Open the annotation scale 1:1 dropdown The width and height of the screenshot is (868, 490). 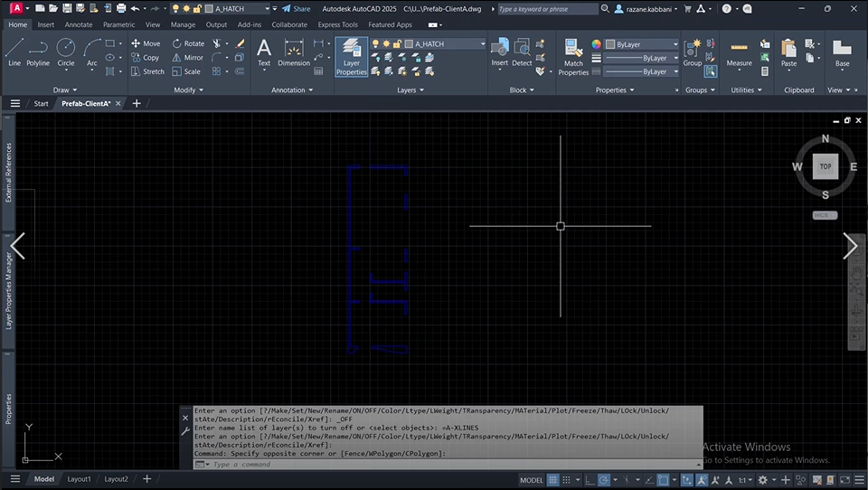[746, 479]
